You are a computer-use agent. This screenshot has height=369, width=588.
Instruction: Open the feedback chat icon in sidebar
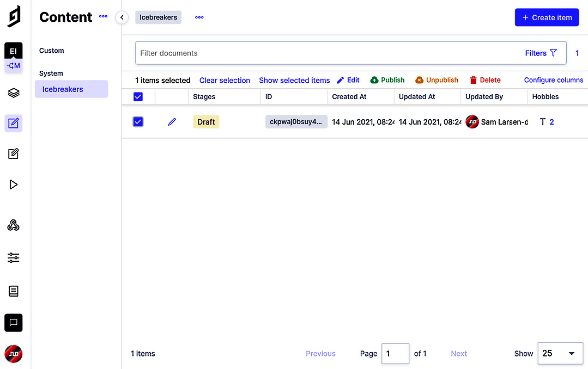tap(13, 323)
